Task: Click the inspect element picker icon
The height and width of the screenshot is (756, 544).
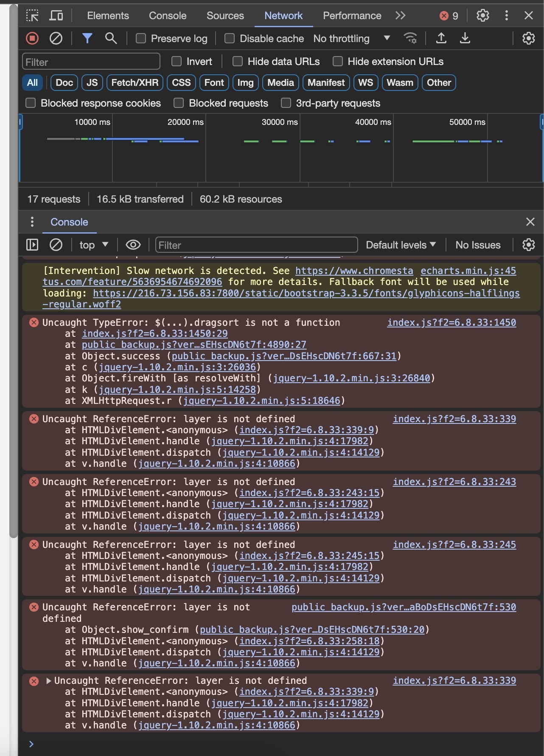Action: coord(32,16)
